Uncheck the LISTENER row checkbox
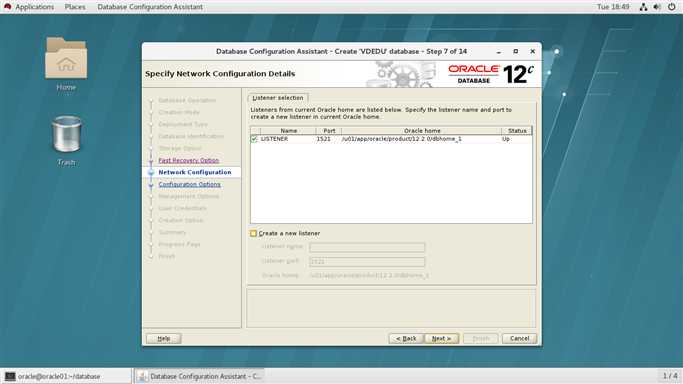The width and height of the screenshot is (683, 384). [x=254, y=139]
